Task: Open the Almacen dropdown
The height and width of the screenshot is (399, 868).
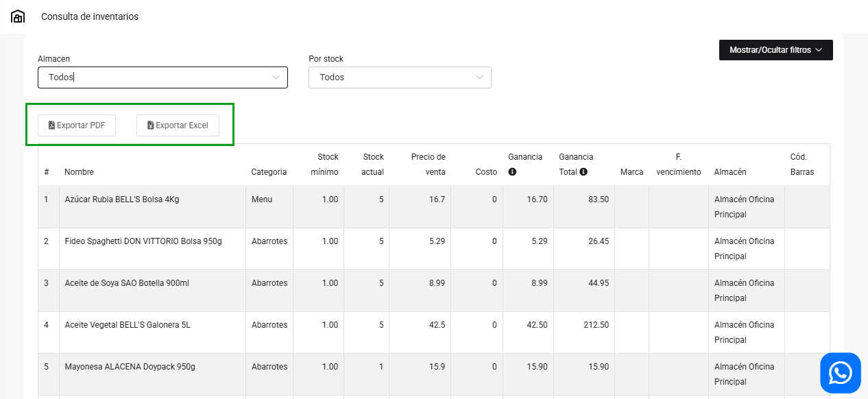Action: pos(162,77)
